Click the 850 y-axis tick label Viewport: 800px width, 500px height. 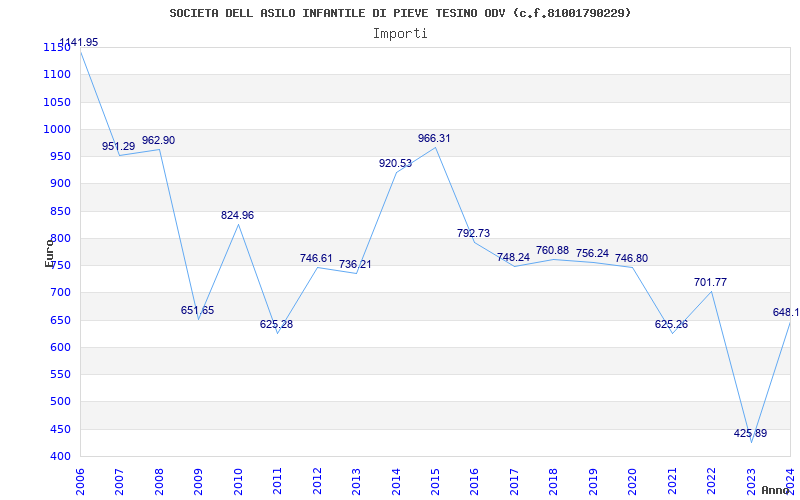click(60, 211)
